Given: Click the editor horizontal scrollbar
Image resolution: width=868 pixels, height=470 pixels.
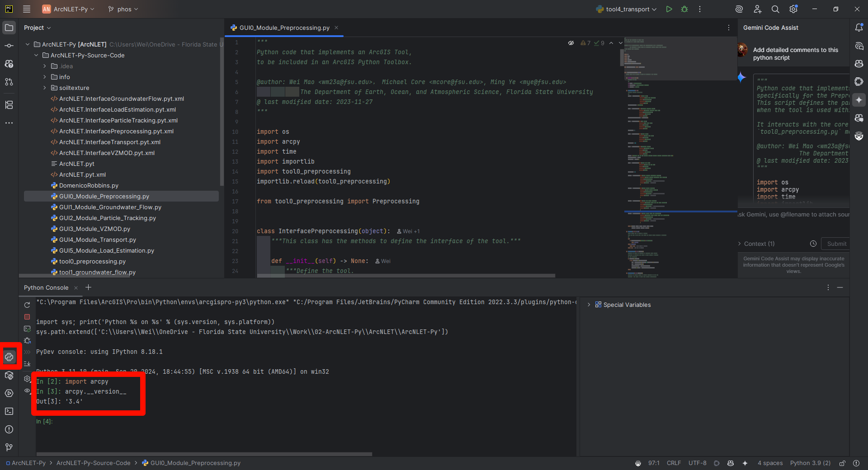Looking at the screenshot, I should click(406, 275).
